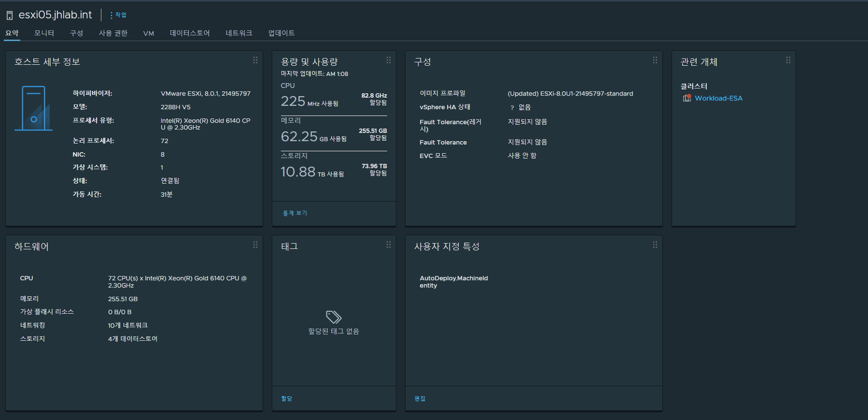Click the 네트워킹 value 10개 네트워크

[128, 325]
